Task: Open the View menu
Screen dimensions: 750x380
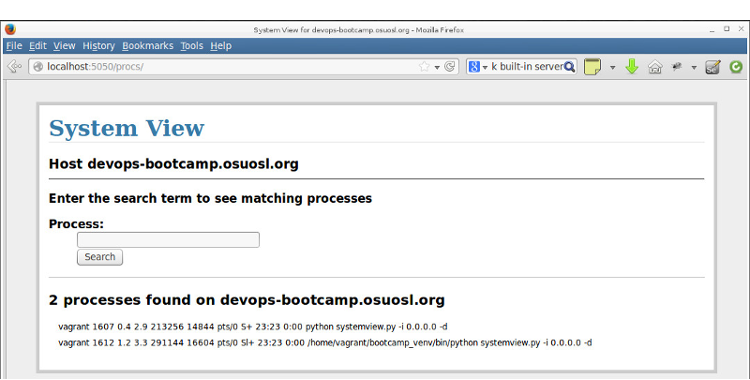Action: [x=64, y=46]
